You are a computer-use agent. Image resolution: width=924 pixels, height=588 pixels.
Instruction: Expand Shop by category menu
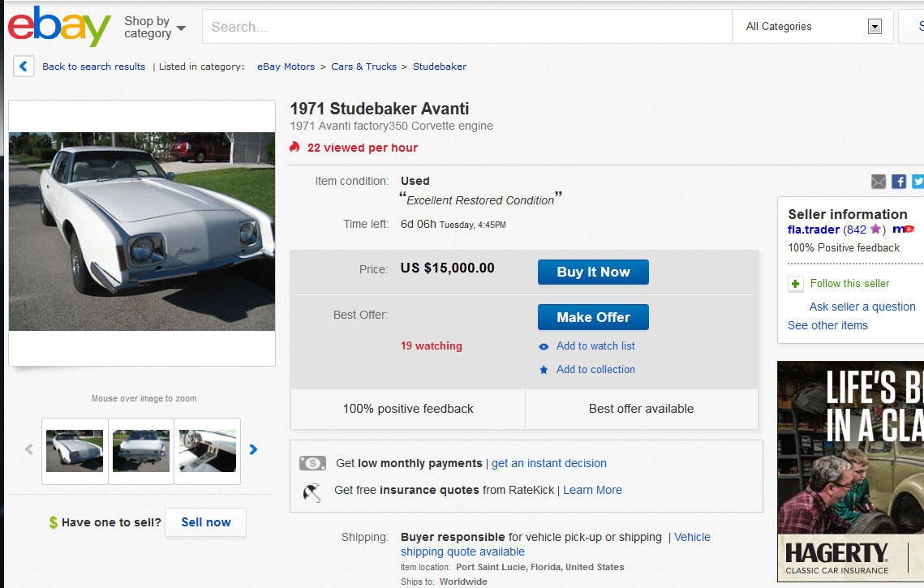pos(154,28)
